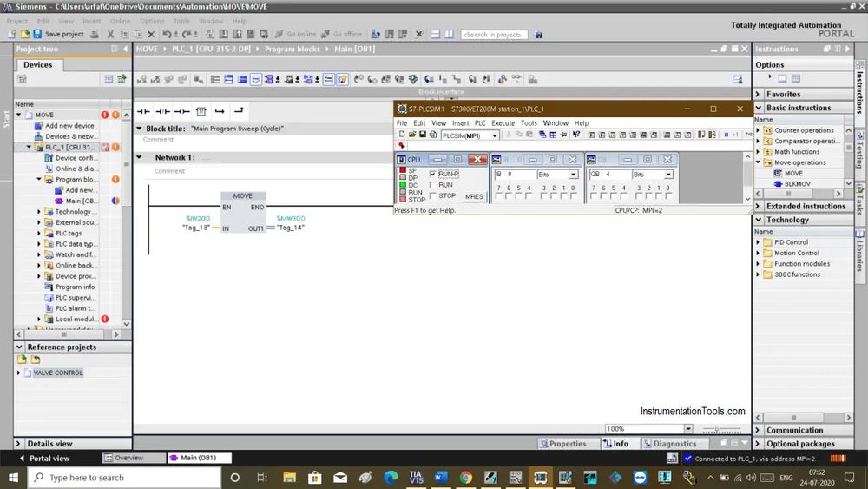
Task: Click the context help pointer icon in PLCSIM
Action: click(x=576, y=134)
